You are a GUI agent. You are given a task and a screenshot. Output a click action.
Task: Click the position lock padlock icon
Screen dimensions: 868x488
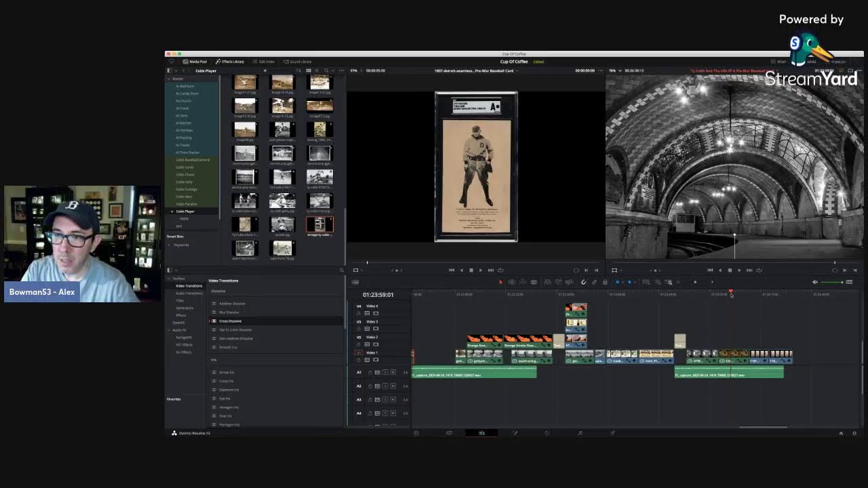pos(605,282)
